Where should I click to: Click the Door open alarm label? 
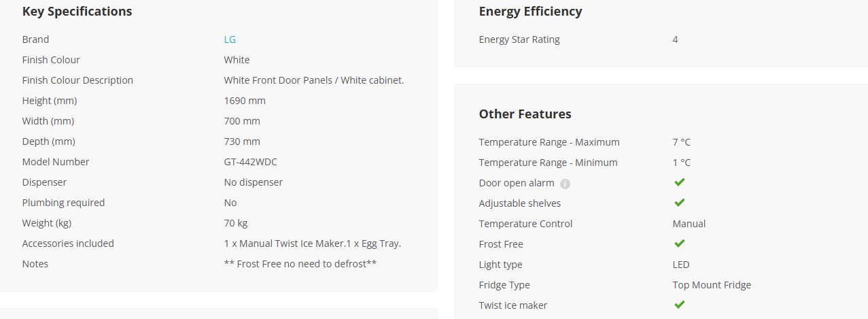(517, 183)
